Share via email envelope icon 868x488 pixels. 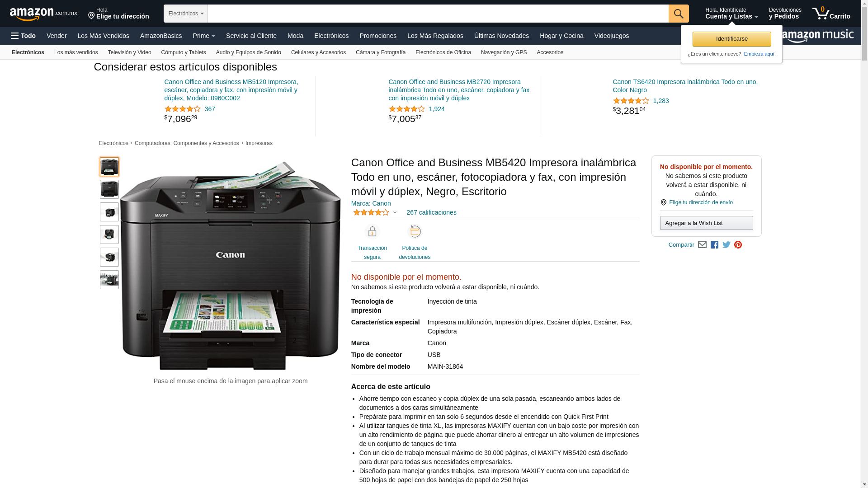[x=702, y=245]
